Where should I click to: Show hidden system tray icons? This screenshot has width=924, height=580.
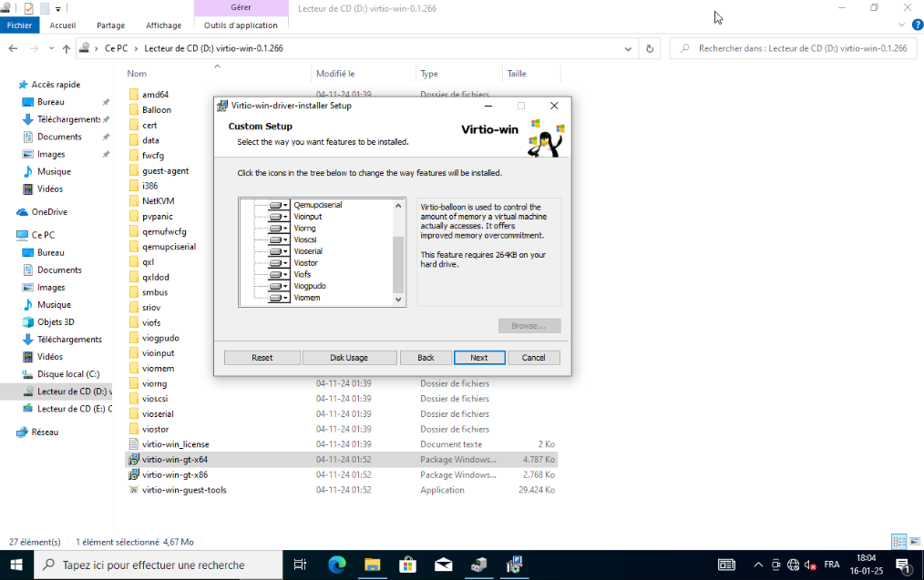tap(758, 565)
